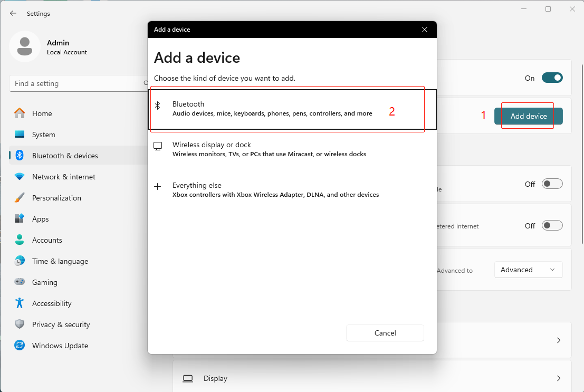Click the Admin user avatar
Screen dimensions: 584x392
point(25,46)
